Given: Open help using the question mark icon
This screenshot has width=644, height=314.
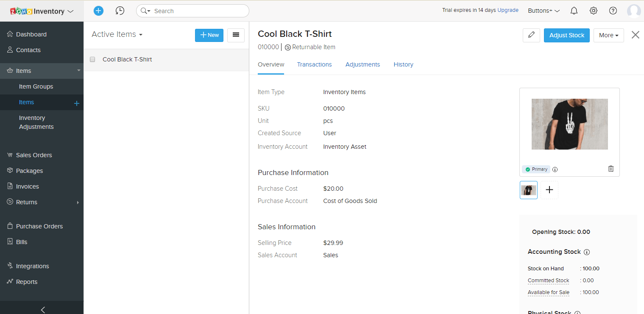Looking at the screenshot, I should pyautogui.click(x=613, y=11).
